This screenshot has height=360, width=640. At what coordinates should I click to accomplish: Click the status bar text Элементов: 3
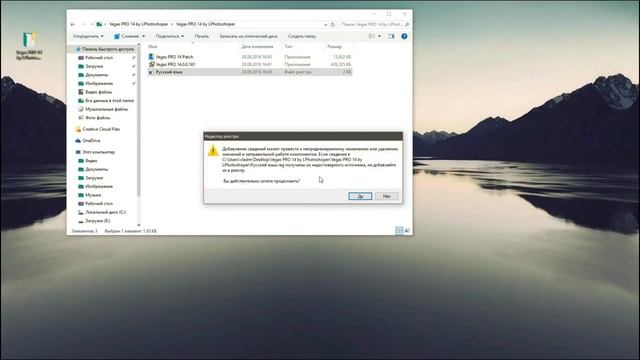[x=84, y=231]
